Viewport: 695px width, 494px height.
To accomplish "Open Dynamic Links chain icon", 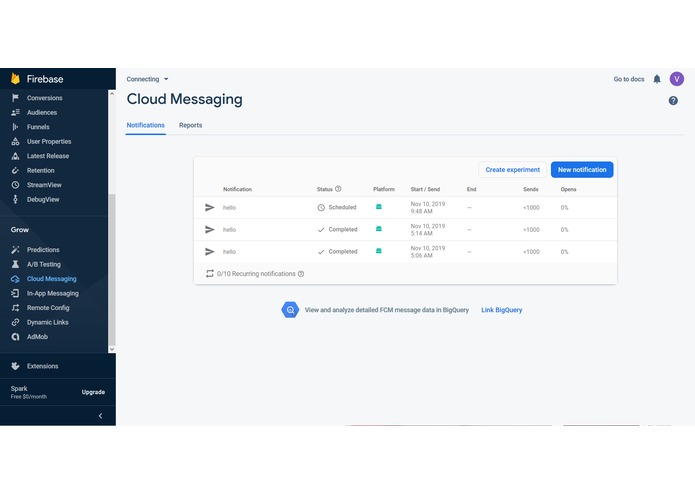I will coord(16,322).
